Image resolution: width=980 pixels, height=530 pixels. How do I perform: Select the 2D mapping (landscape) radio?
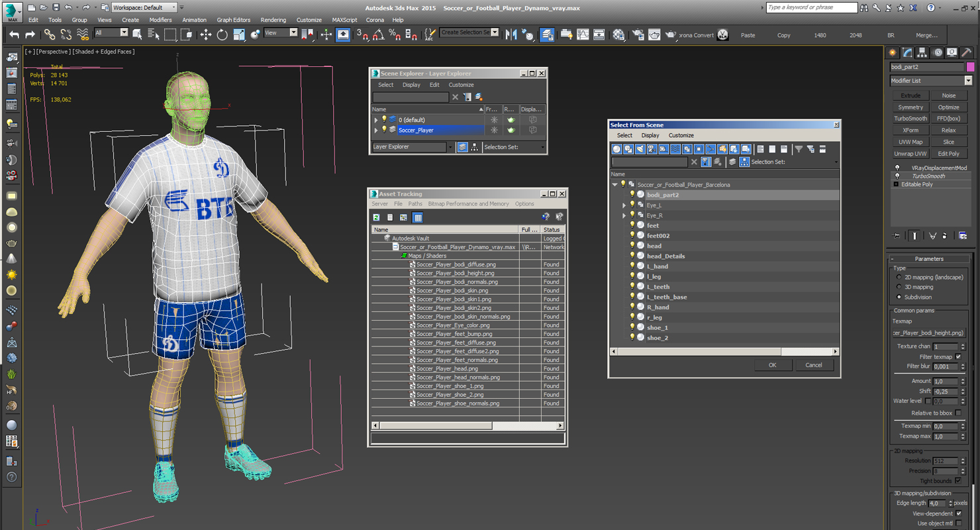[899, 277]
